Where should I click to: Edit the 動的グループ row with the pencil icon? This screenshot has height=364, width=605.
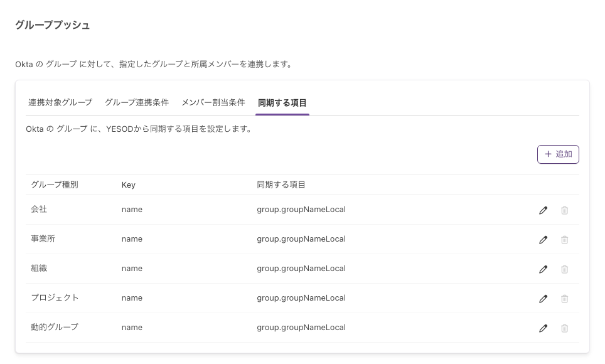pyautogui.click(x=543, y=328)
